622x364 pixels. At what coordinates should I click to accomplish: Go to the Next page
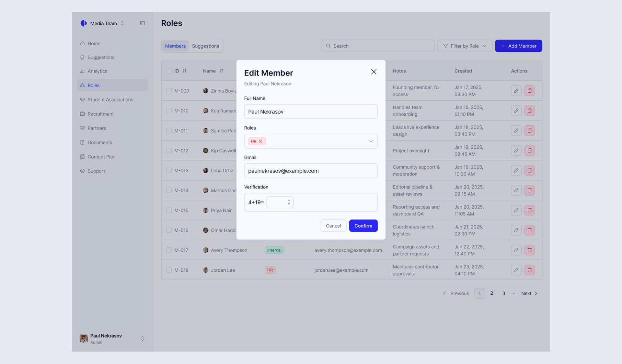pyautogui.click(x=529, y=293)
